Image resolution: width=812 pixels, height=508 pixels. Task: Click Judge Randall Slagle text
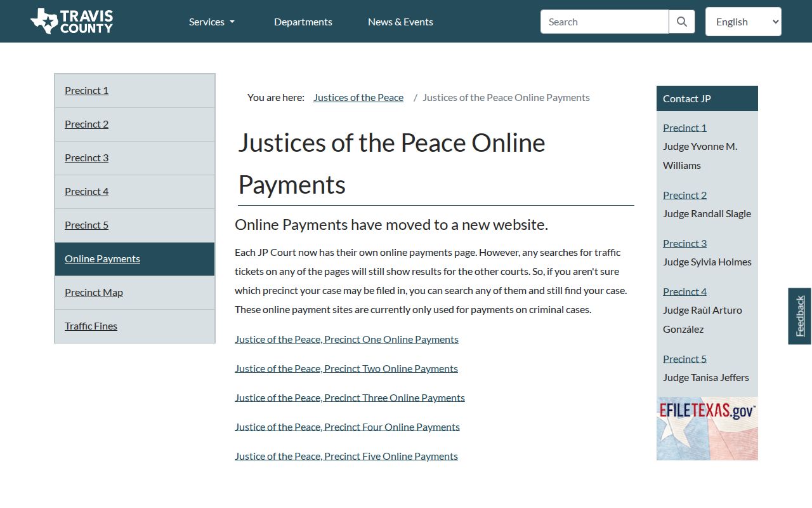click(707, 213)
